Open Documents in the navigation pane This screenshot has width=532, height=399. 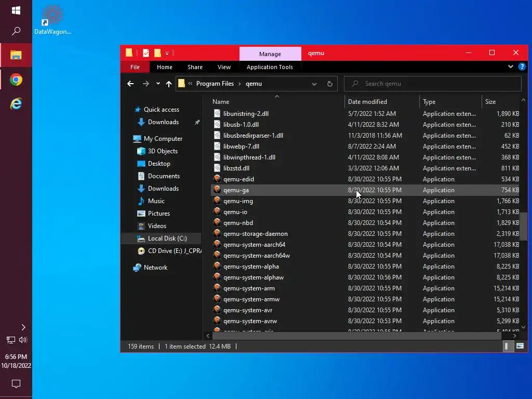(x=164, y=176)
